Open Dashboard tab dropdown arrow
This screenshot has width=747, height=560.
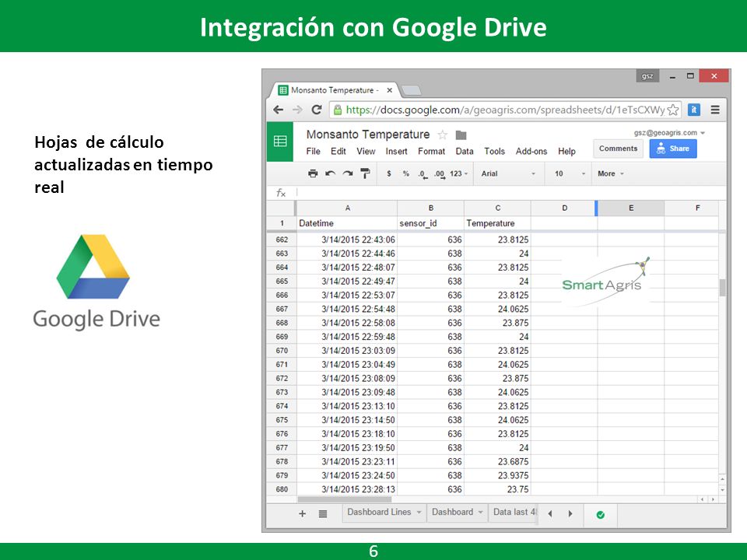click(480, 513)
